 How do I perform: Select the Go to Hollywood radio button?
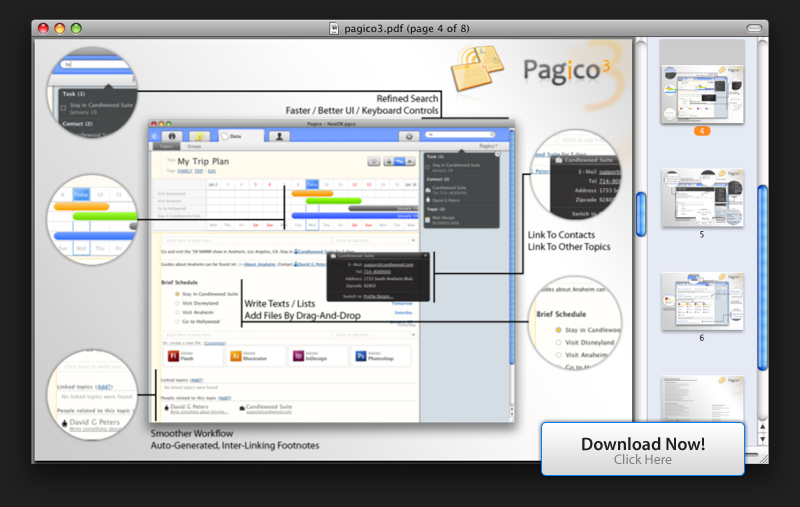click(177, 321)
